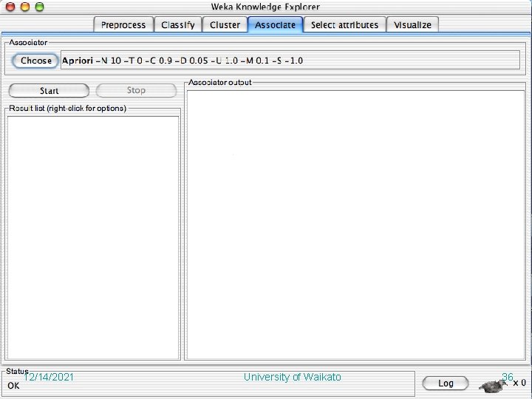This screenshot has width=532, height=399.
Task: Go to the Cluster tab
Action: [x=225, y=25]
